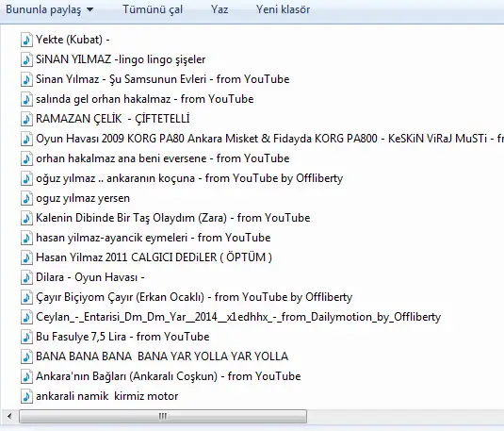Image resolution: width=504 pixels, height=431 pixels.
Task: Select the icon of oğuz yılmaz ankaranın koçuna
Action: pyautogui.click(x=26, y=178)
